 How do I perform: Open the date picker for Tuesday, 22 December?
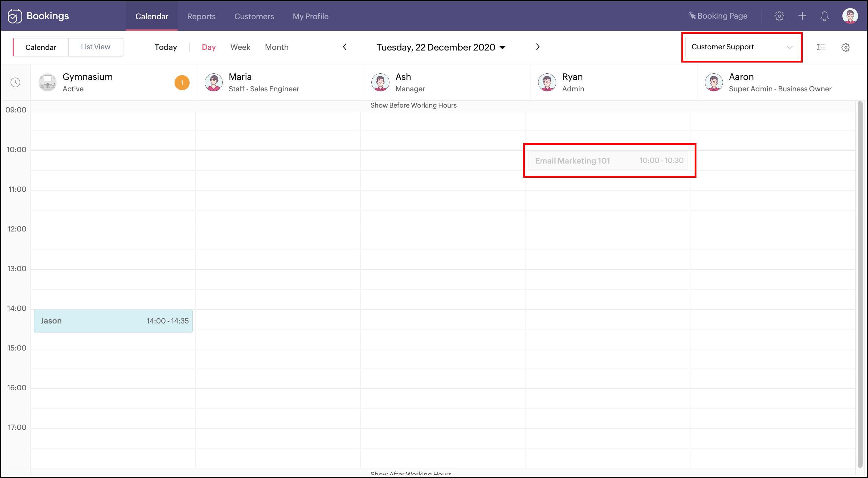click(x=441, y=47)
